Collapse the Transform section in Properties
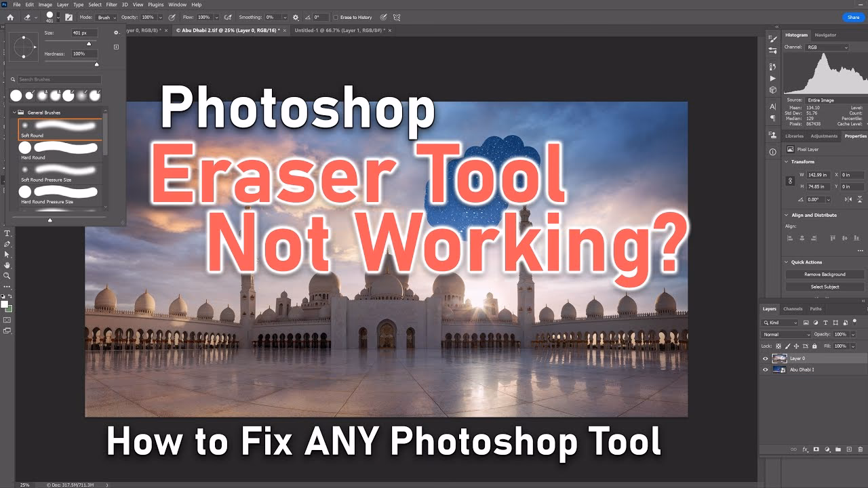 click(785, 161)
